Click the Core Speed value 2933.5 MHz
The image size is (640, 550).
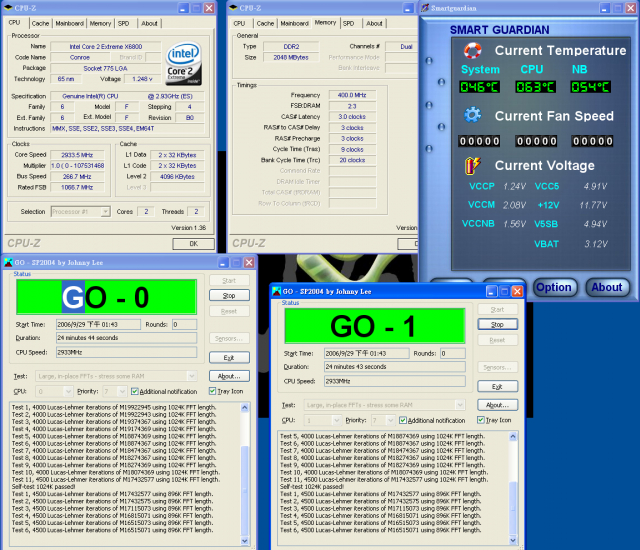(x=77, y=155)
